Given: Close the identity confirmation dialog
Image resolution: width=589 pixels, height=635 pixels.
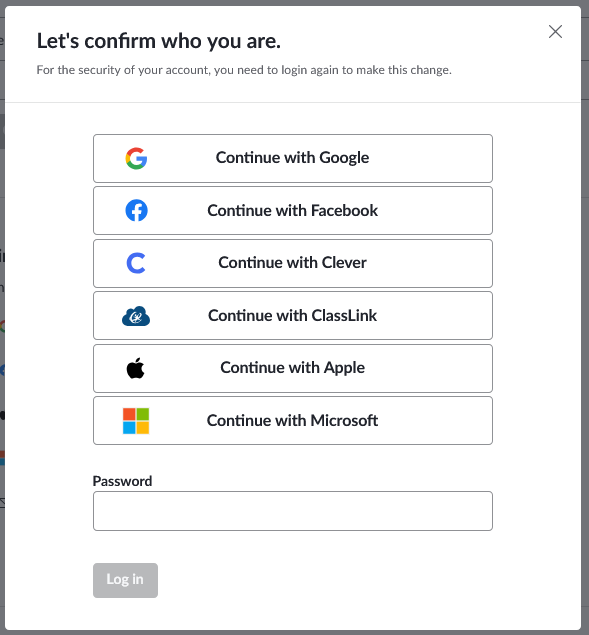Looking at the screenshot, I should coord(555,32).
